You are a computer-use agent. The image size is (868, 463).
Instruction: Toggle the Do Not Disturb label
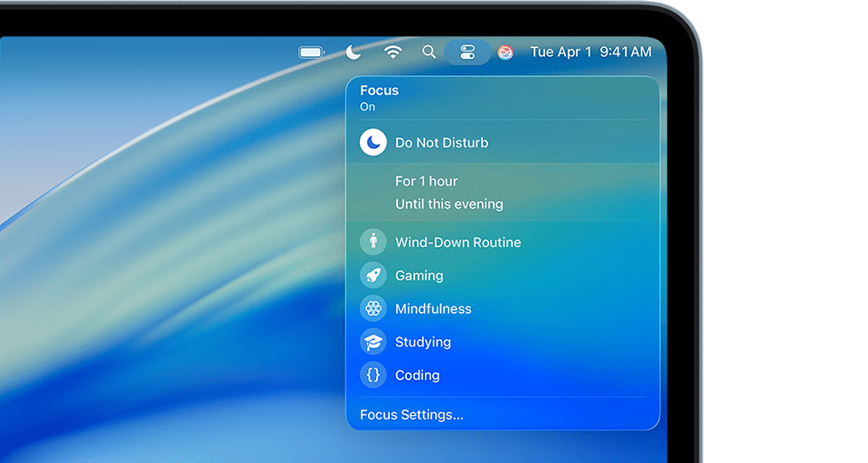point(442,143)
